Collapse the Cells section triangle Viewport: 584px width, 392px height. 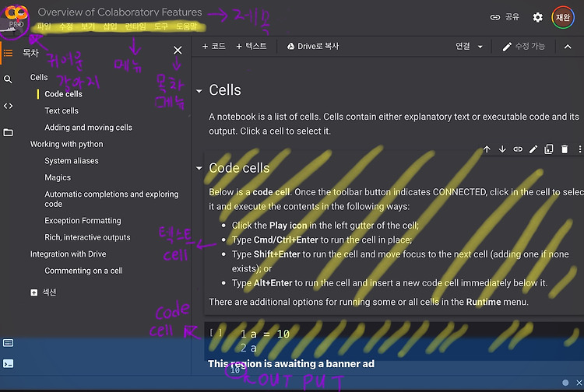point(199,91)
